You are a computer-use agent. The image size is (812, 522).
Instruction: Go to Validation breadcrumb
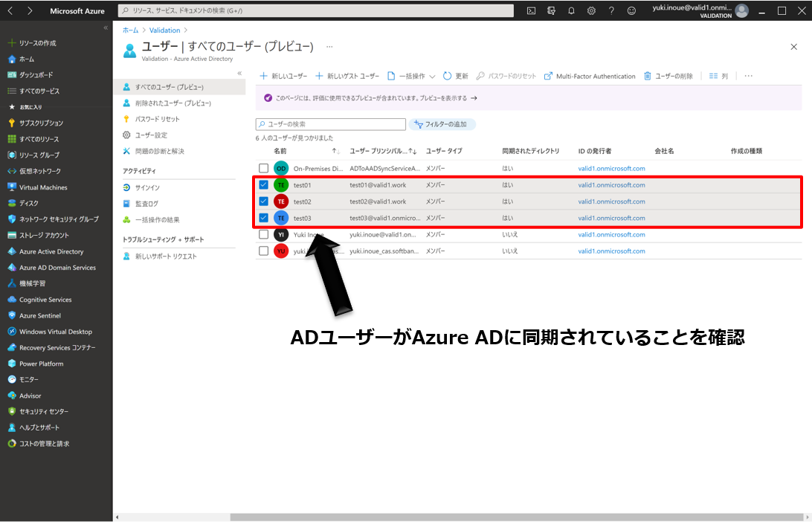coord(164,30)
